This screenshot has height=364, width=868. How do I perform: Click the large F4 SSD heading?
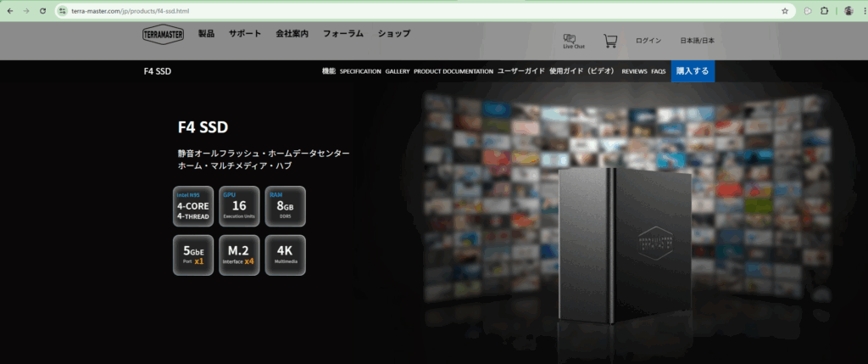[x=203, y=127]
